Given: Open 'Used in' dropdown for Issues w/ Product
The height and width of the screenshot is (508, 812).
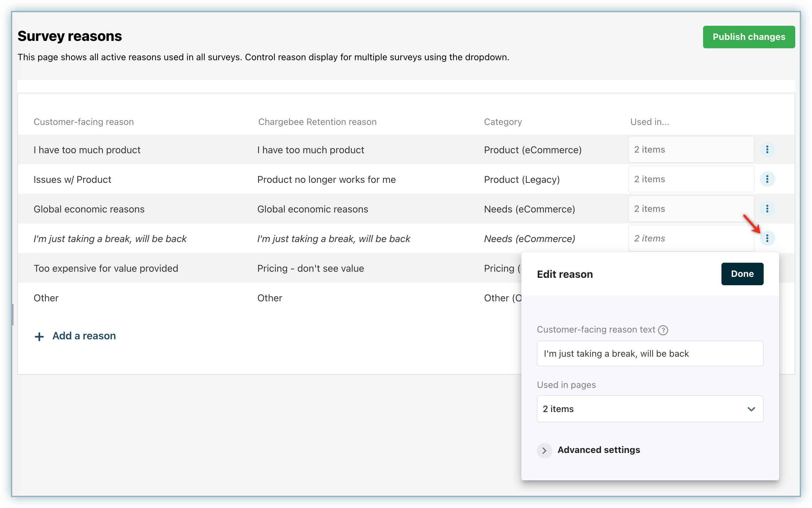Looking at the screenshot, I should pyautogui.click(x=691, y=179).
